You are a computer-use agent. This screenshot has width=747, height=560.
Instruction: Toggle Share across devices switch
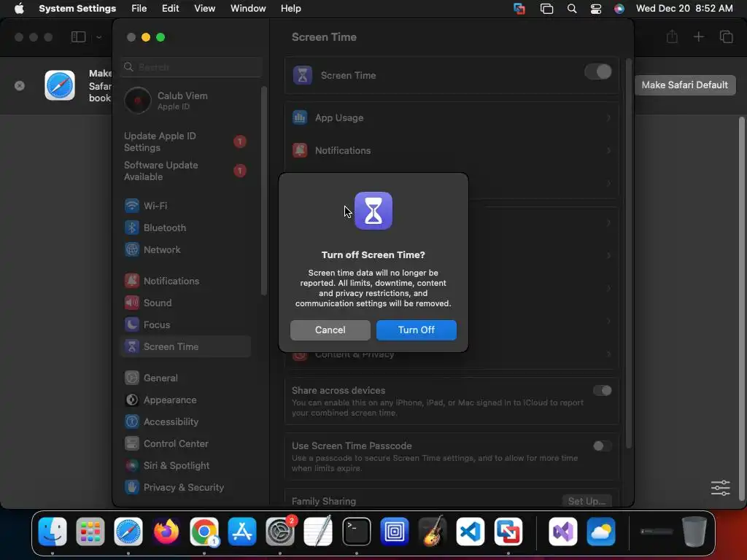point(602,391)
